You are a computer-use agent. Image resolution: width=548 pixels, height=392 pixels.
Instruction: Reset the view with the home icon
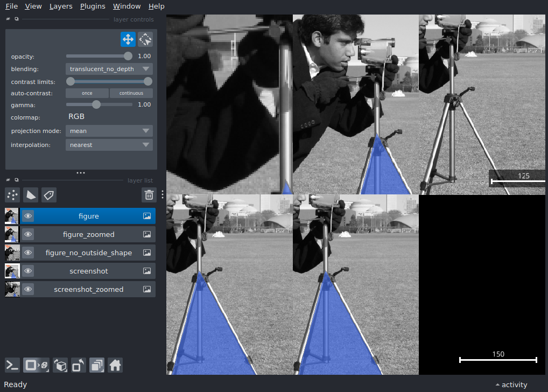115,365
